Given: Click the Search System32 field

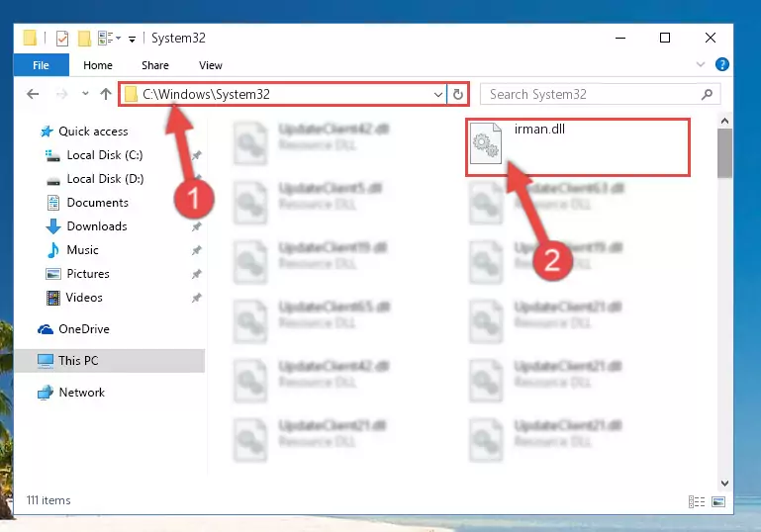Looking at the screenshot, I should click(600, 94).
